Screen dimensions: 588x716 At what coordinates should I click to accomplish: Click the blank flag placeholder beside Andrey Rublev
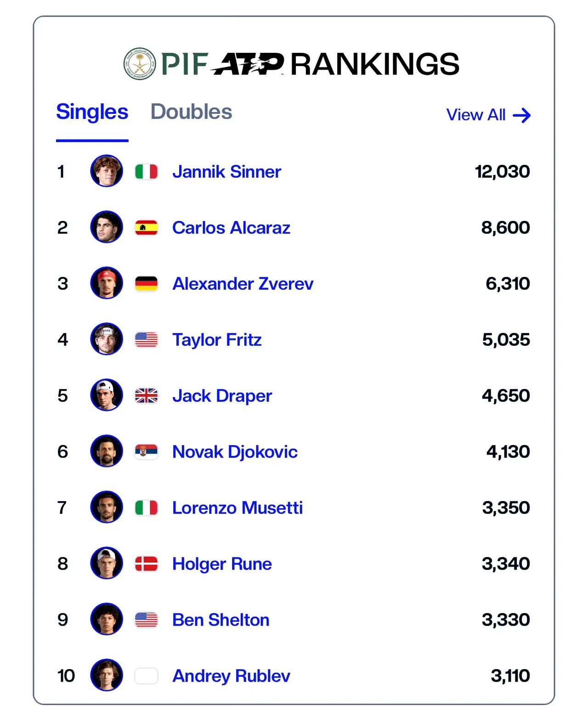click(x=147, y=676)
